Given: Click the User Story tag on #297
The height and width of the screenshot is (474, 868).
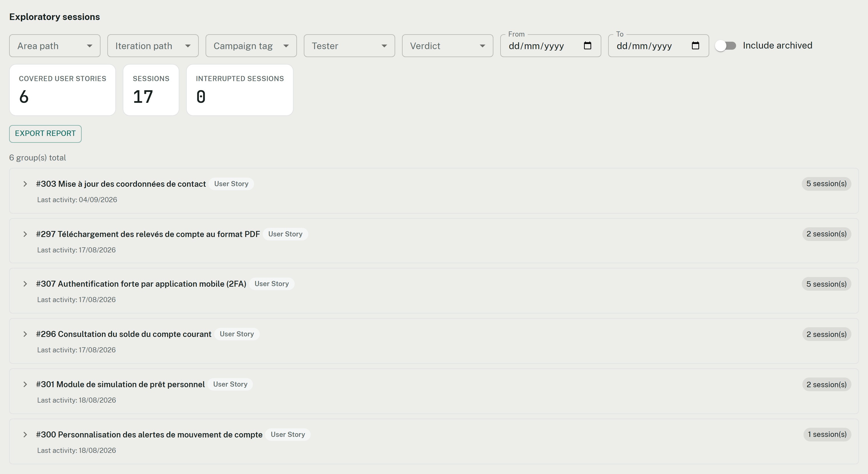Looking at the screenshot, I should pos(285,234).
